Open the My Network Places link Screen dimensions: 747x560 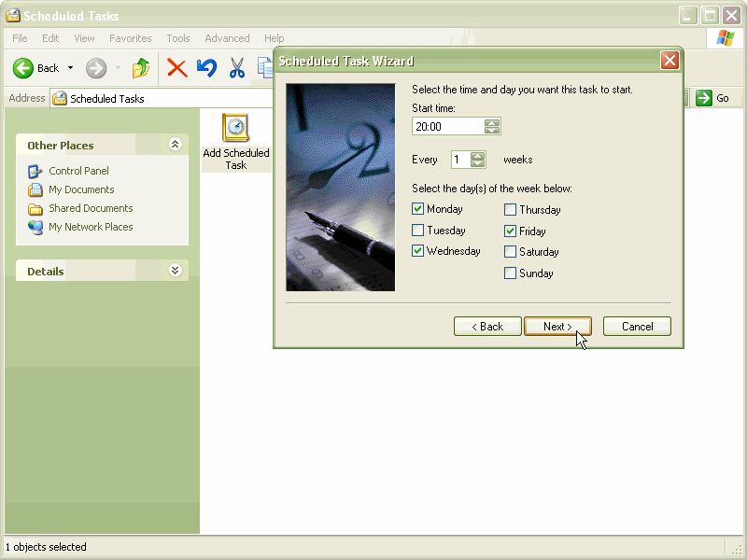pyautogui.click(x=91, y=227)
